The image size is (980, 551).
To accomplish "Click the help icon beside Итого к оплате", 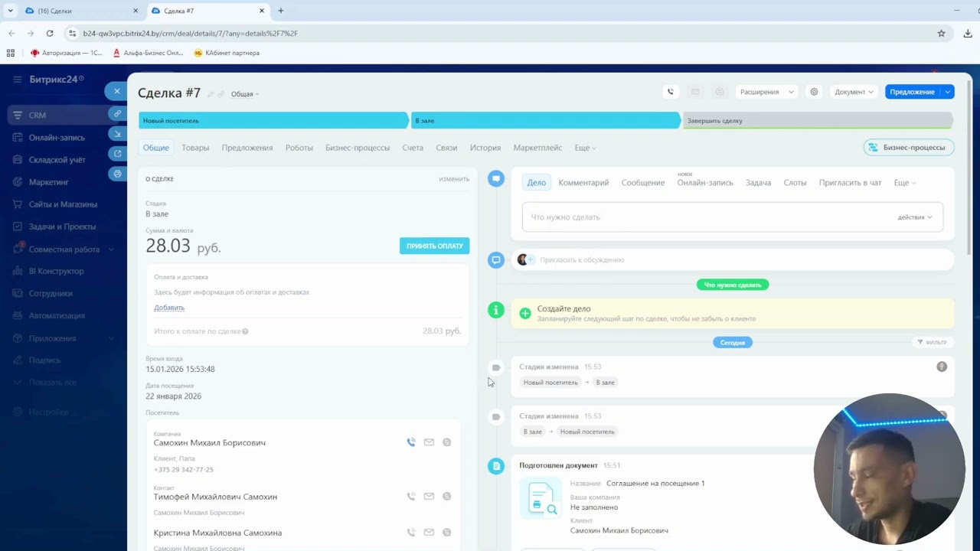I will point(245,331).
